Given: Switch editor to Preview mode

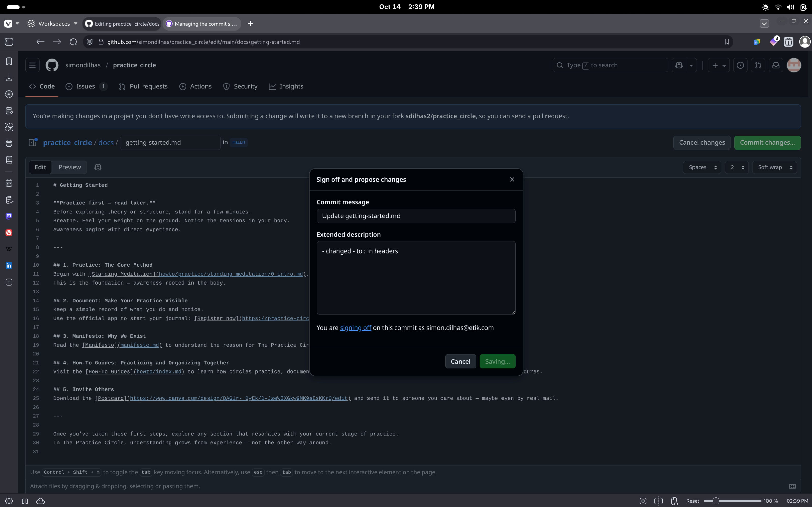Looking at the screenshot, I should [69, 167].
